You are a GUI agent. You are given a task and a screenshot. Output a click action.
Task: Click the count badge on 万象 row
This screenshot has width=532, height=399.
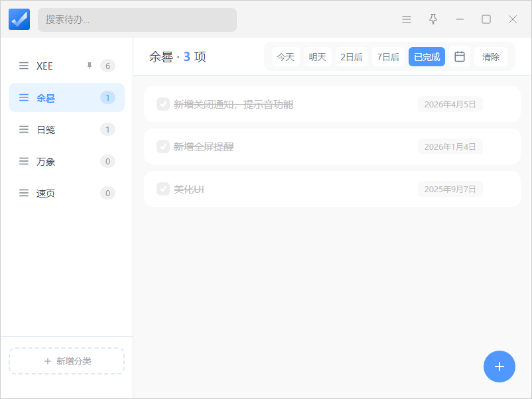click(107, 161)
